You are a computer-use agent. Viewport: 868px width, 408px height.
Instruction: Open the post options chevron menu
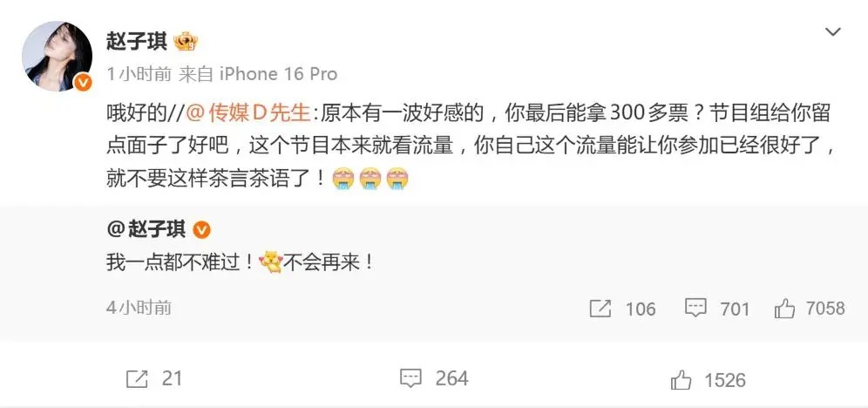click(x=832, y=32)
